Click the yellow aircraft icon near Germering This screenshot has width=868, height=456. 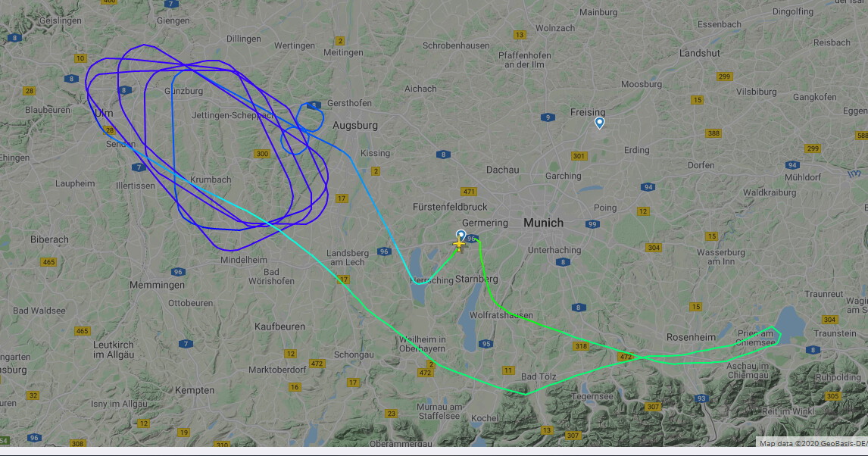coord(459,244)
